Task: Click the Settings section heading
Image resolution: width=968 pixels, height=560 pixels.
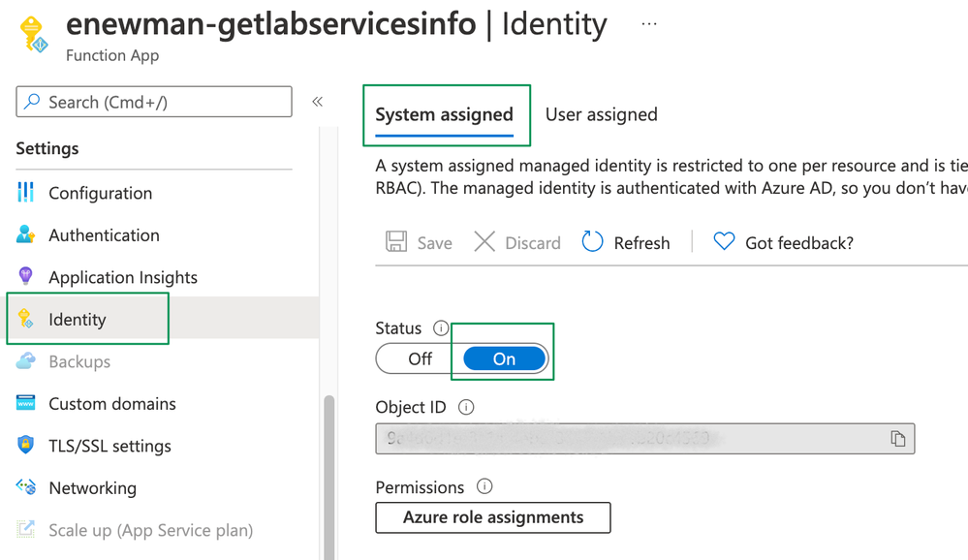Action: click(x=47, y=149)
